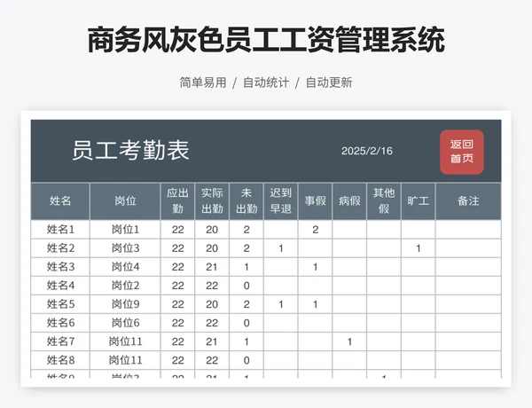Image resolution: width=532 pixels, height=408 pixels.
Task: Click the cell 岗位4
Action: tap(125, 267)
